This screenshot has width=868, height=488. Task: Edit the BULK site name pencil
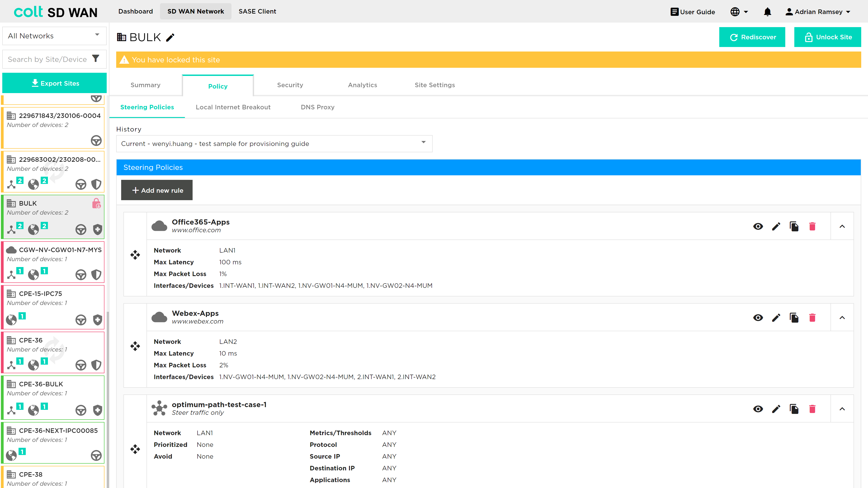click(x=170, y=37)
